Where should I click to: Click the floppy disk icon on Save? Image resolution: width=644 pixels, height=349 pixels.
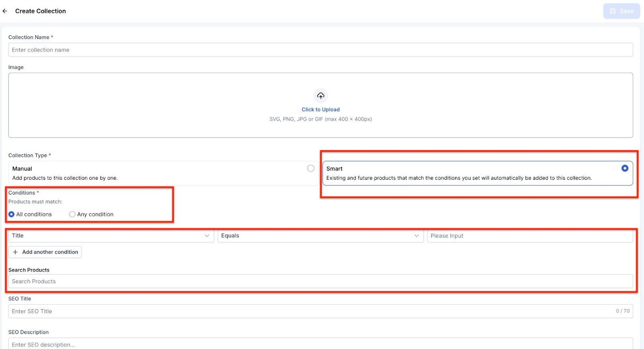pos(613,11)
